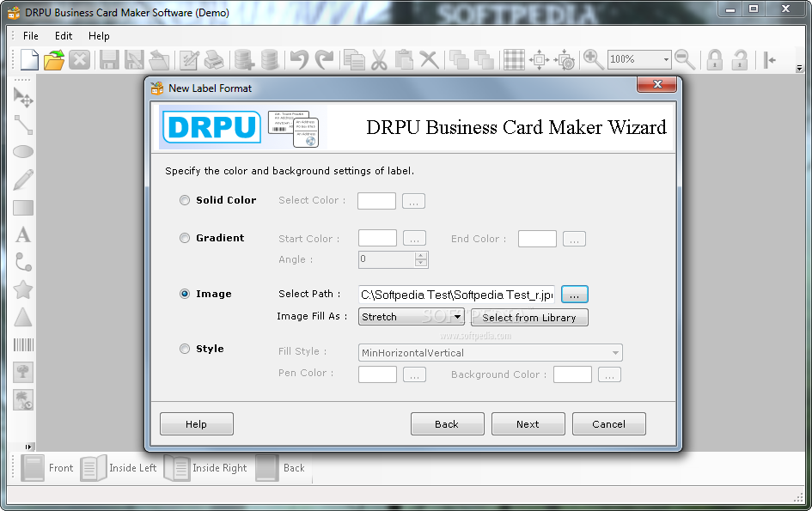Toggle the grid display icon
The width and height of the screenshot is (812, 511).
point(514,59)
